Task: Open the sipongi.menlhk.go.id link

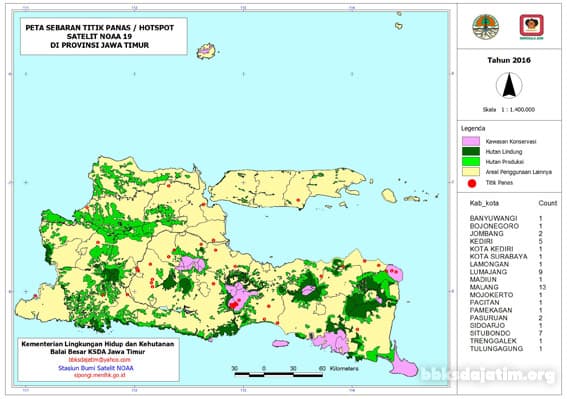Action: coord(99,375)
